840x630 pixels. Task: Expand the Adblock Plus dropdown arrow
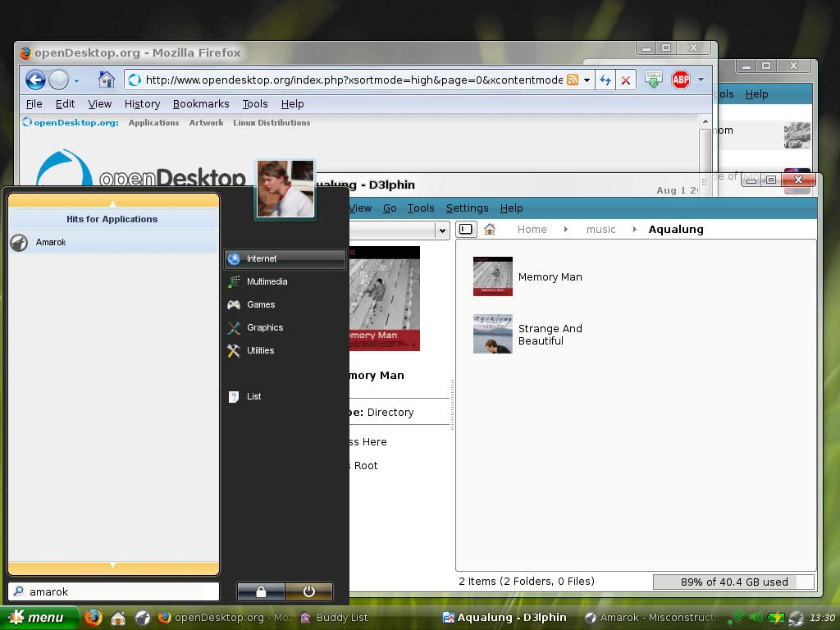(701, 80)
